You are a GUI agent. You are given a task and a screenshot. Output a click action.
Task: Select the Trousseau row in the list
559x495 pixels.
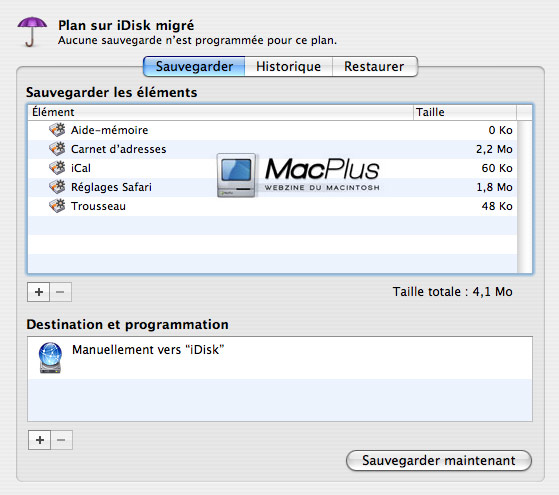273,206
